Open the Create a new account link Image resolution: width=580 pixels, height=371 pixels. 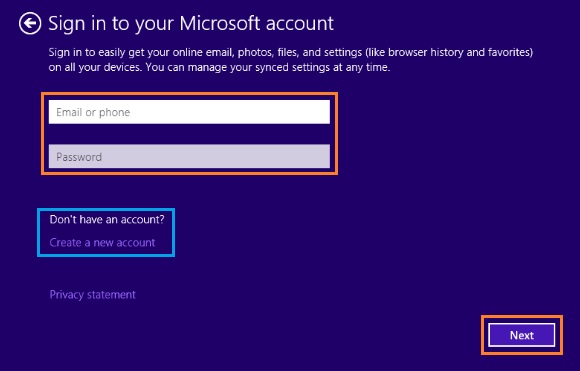[x=102, y=243]
